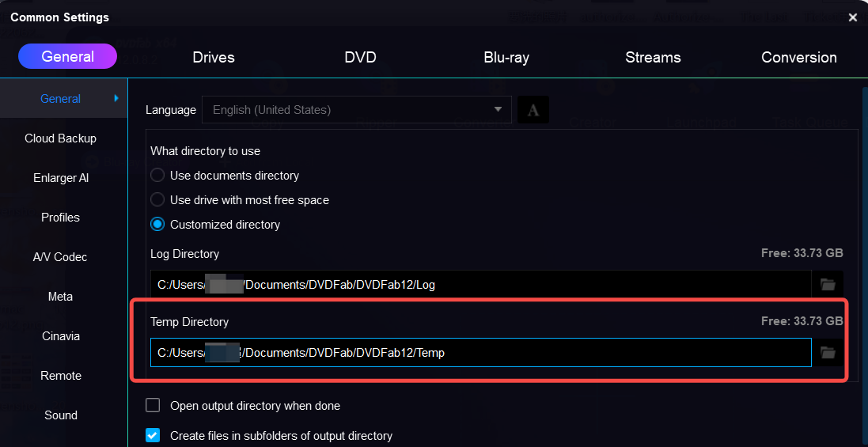Expand the General sidebar arrow
868x447 pixels.
tap(116, 98)
